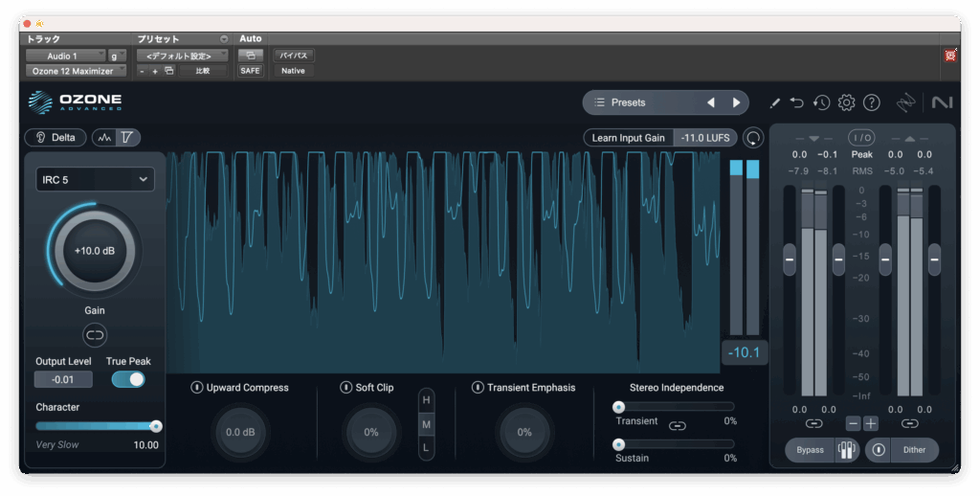Open the Audio 1 track dropdown
This screenshot has height=496, width=980.
[x=65, y=56]
